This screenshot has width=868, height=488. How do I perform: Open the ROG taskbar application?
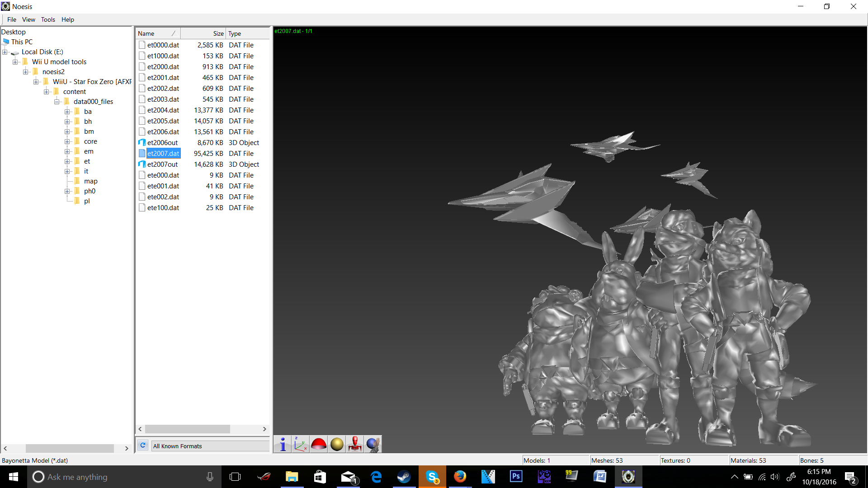264,477
